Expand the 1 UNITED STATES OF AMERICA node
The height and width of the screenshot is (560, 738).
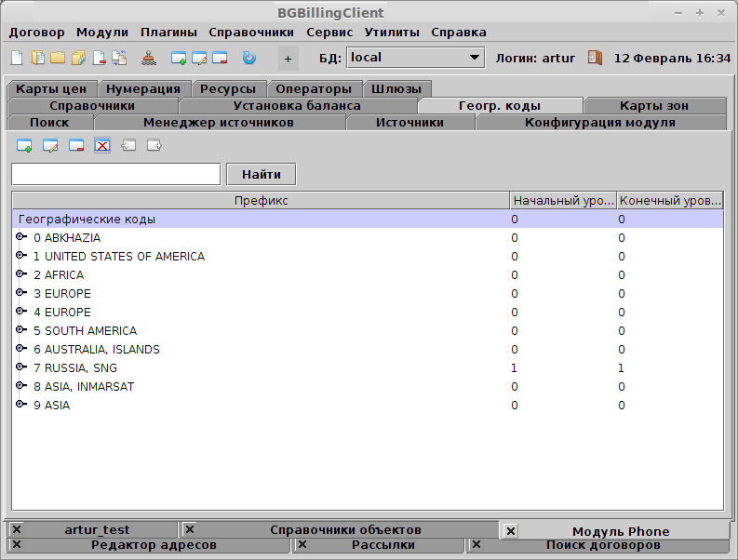tap(21, 256)
